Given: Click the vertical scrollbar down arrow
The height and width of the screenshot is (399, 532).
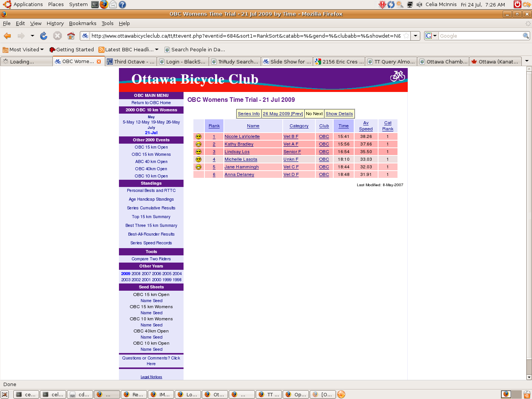Looking at the screenshot, I should (x=529, y=377).
